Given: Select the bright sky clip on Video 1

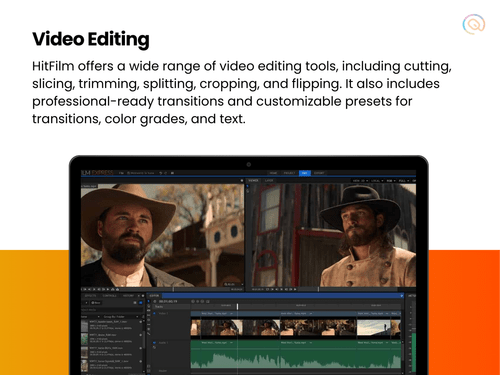Looking at the screenshot, I should click(x=374, y=328).
